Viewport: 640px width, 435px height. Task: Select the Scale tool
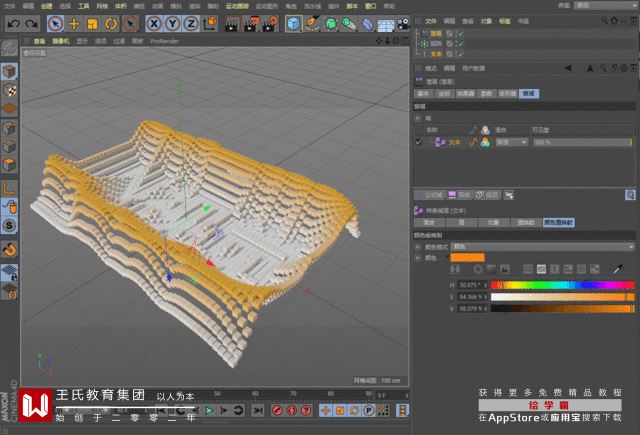pyautogui.click(x=92, y=24)
